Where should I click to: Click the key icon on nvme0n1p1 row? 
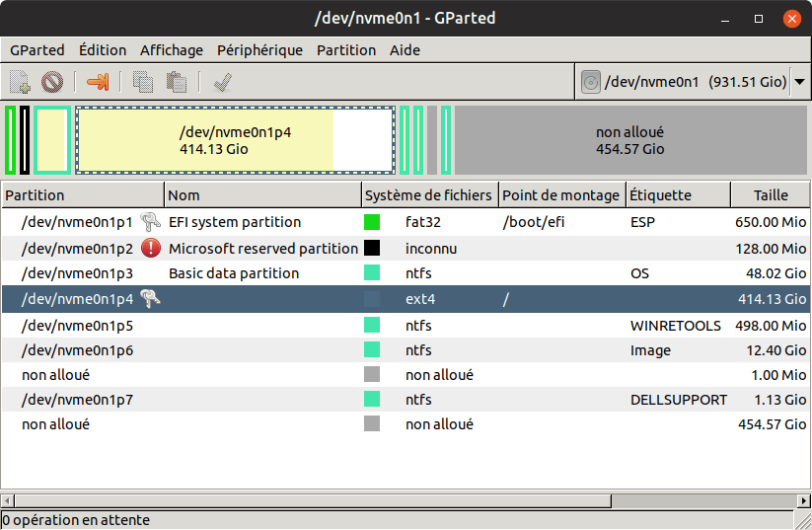tap(150, 222)
